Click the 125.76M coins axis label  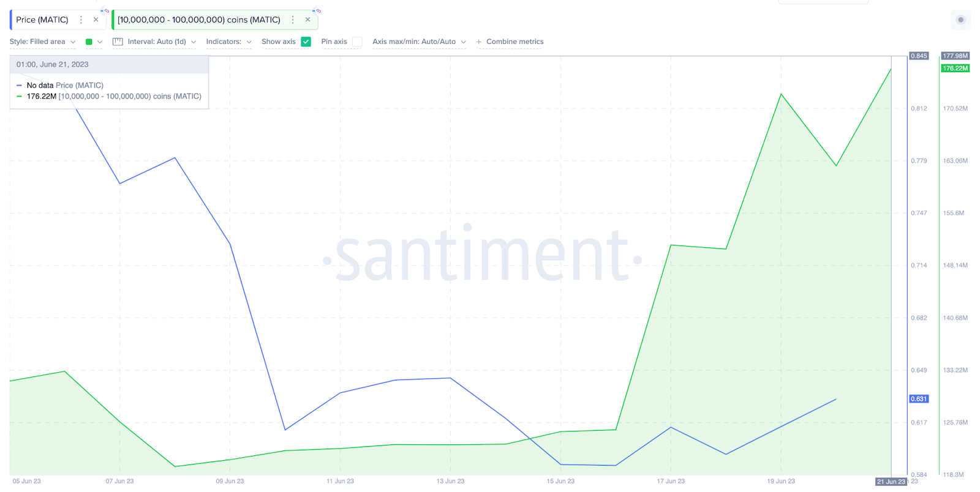(x=956, y=423)
